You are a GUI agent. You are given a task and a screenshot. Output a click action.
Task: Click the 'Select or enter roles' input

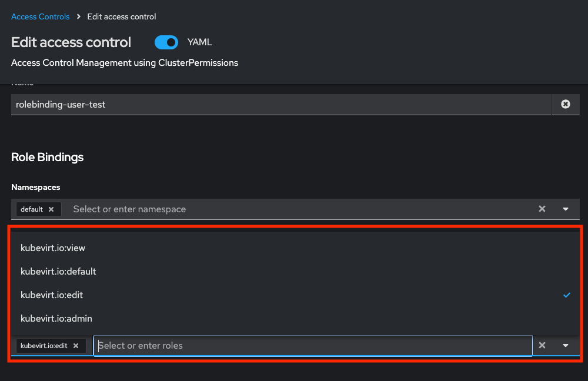click(x=312, y=346)
